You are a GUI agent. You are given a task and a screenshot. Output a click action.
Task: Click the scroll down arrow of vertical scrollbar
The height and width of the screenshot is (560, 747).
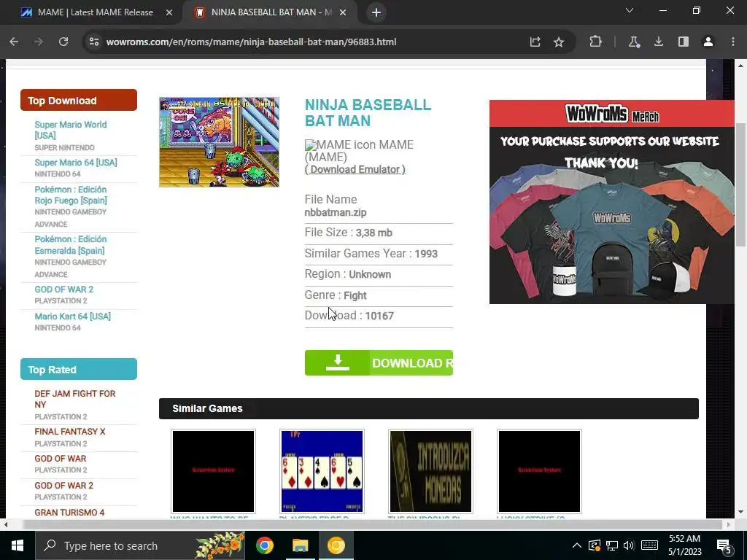click(741, 512)
